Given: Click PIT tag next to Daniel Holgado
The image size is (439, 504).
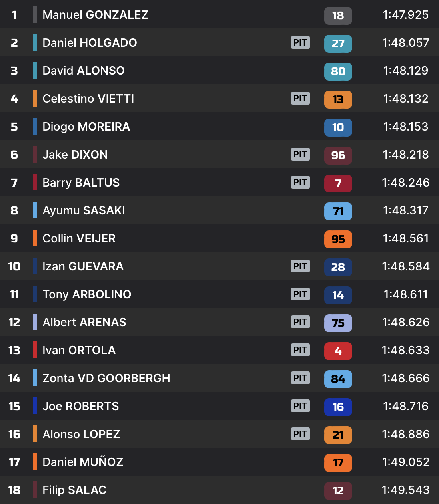Looking at the screenshot, I should 300,42.
